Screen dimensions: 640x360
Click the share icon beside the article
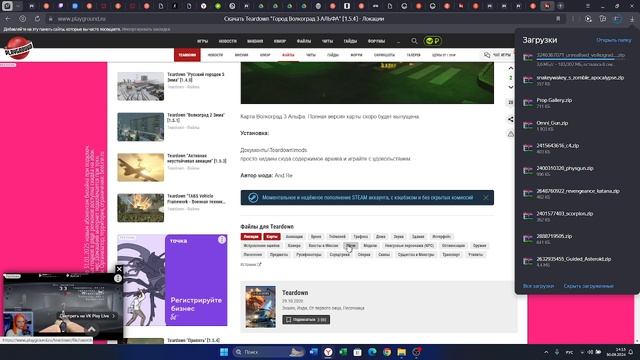[x=510, y=119]
